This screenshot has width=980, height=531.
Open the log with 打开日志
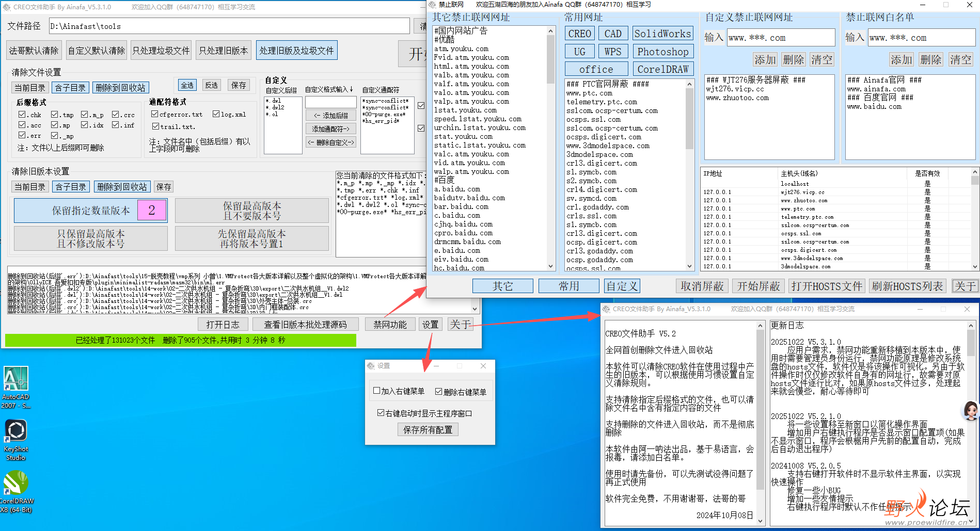[223, 325]
